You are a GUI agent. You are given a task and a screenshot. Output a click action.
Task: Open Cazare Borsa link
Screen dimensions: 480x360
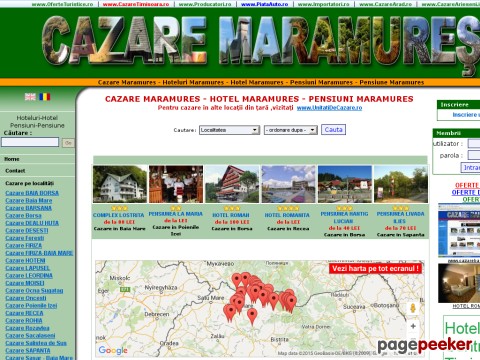(x=23, y=215)
